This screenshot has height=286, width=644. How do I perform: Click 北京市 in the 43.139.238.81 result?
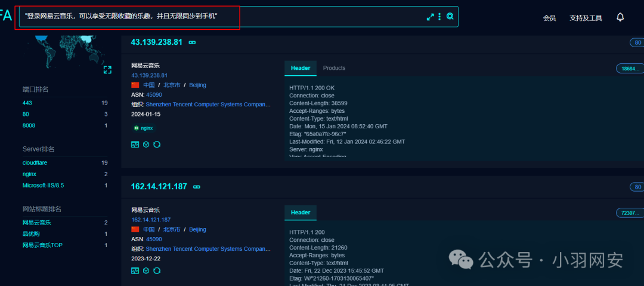tap(172, 85)
